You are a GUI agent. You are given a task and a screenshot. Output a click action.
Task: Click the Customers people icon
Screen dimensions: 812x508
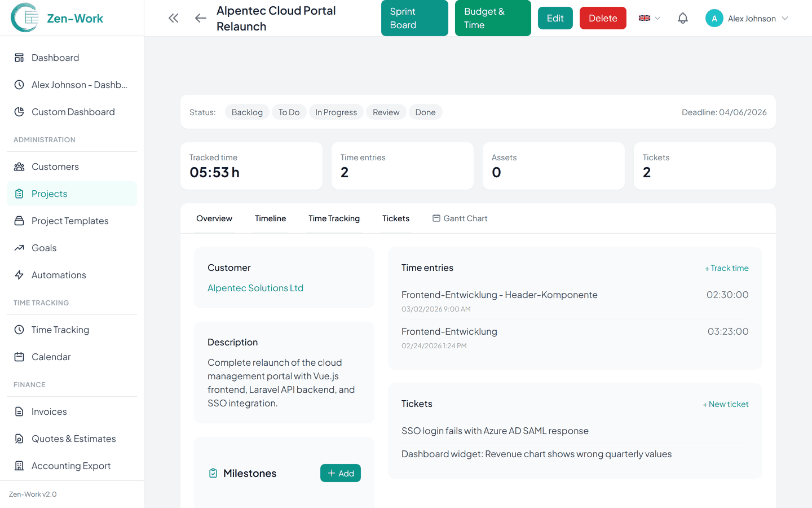point(19,167)
